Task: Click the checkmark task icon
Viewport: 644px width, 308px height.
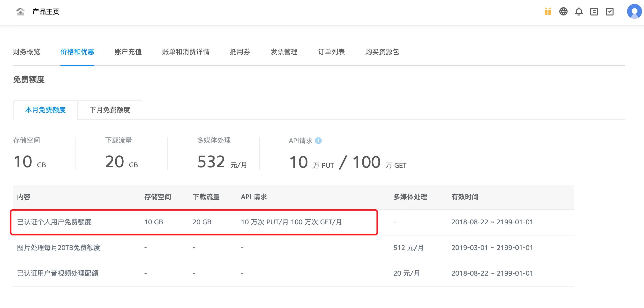Action: 609,12
